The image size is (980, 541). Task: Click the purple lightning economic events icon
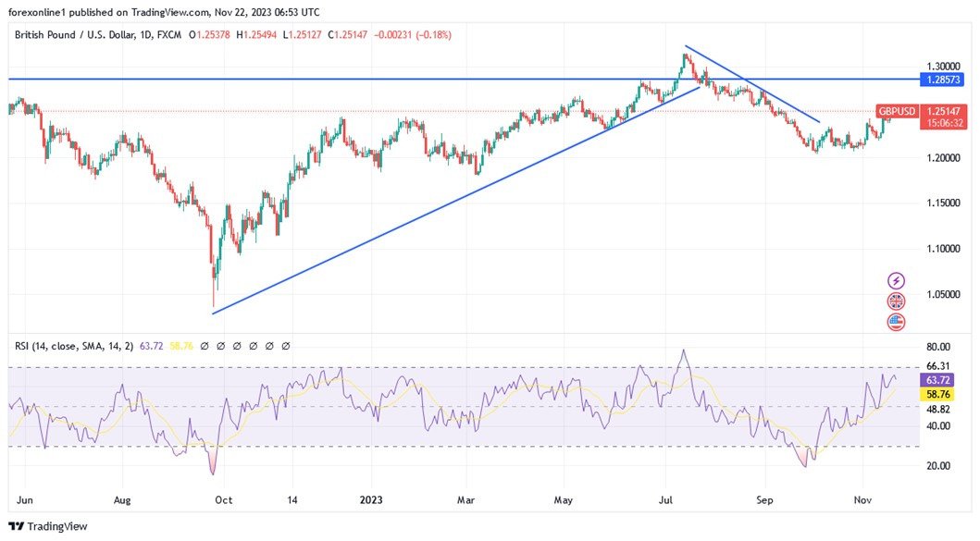[897, 280]
